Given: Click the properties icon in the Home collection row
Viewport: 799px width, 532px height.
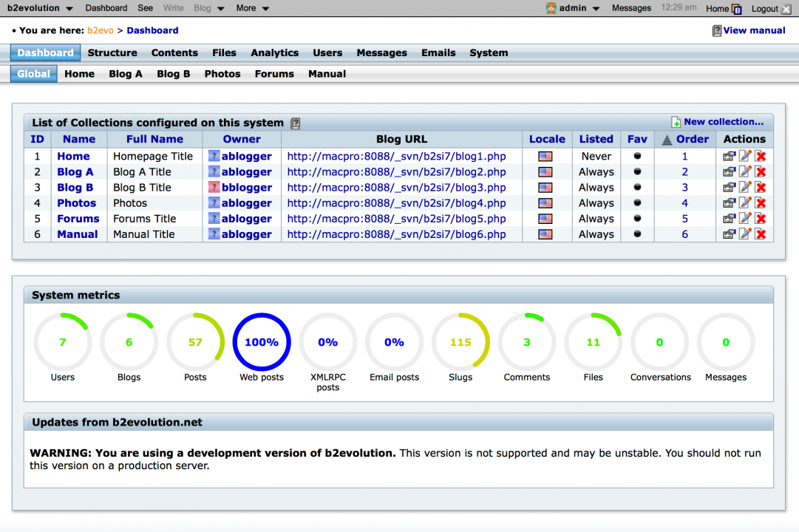Looking at the screenshot, I should click(x=730, y=157).
